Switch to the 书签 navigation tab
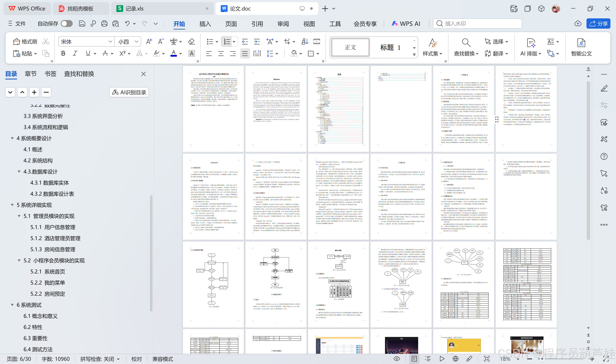This screenshot has width=616, height=364. (50, 74)
